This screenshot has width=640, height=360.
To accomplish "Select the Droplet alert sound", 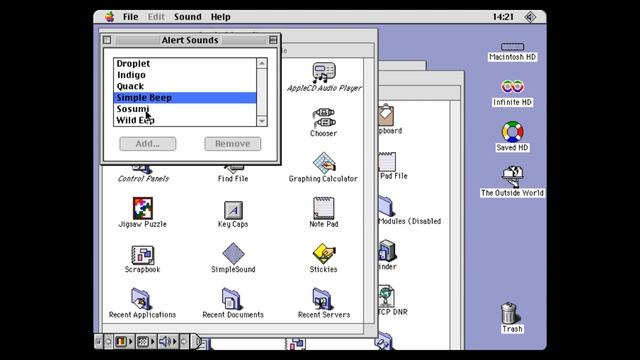I will pos(184,64).
